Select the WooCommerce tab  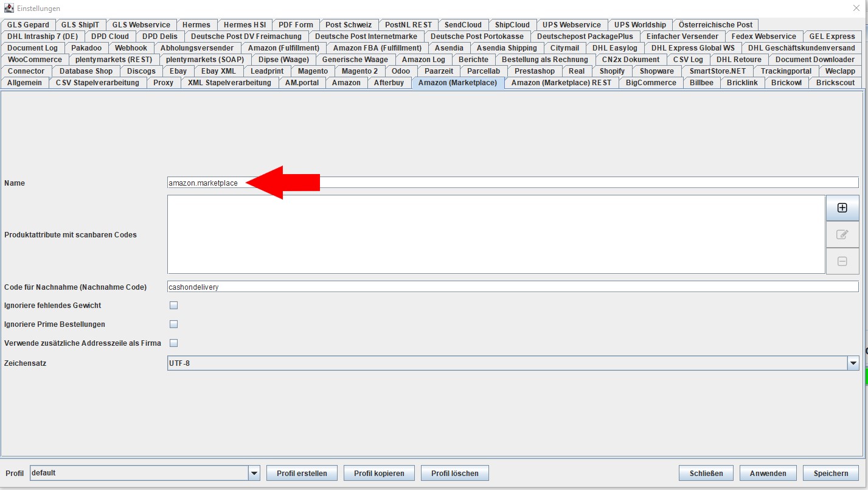35,60
